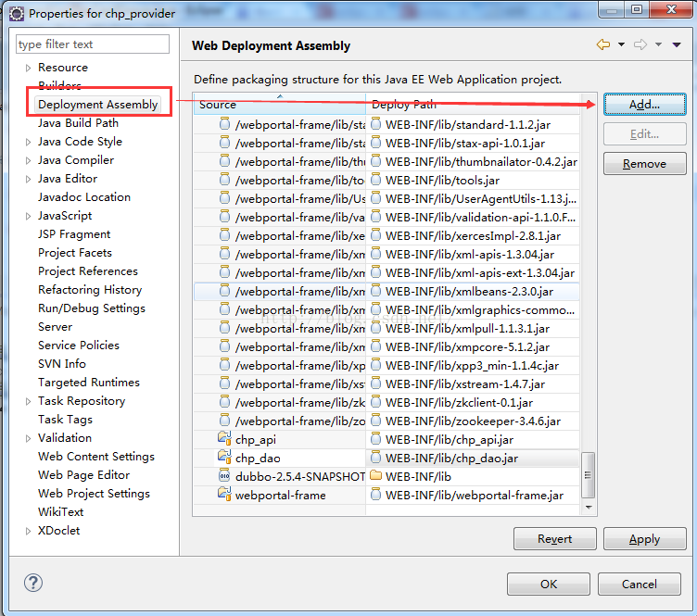
Task: Click the Add... button
Action: (644, 105)
